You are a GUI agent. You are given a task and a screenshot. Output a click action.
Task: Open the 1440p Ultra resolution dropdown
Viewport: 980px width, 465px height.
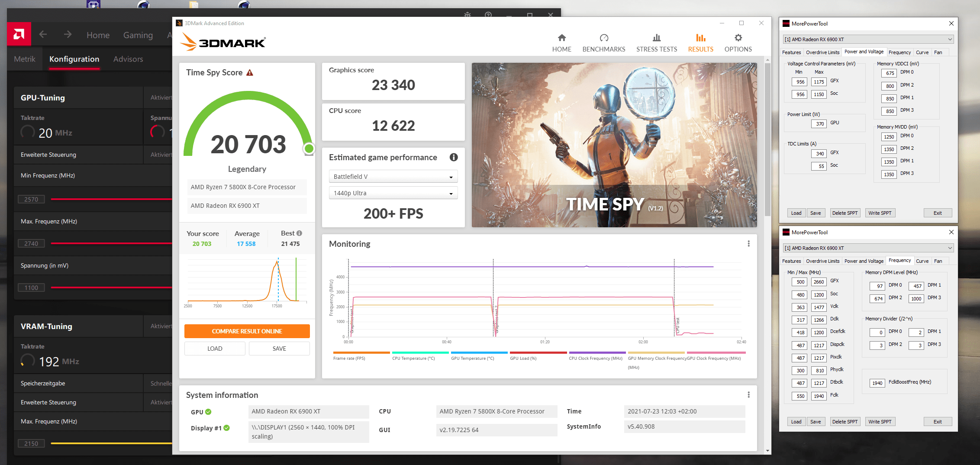393,193
